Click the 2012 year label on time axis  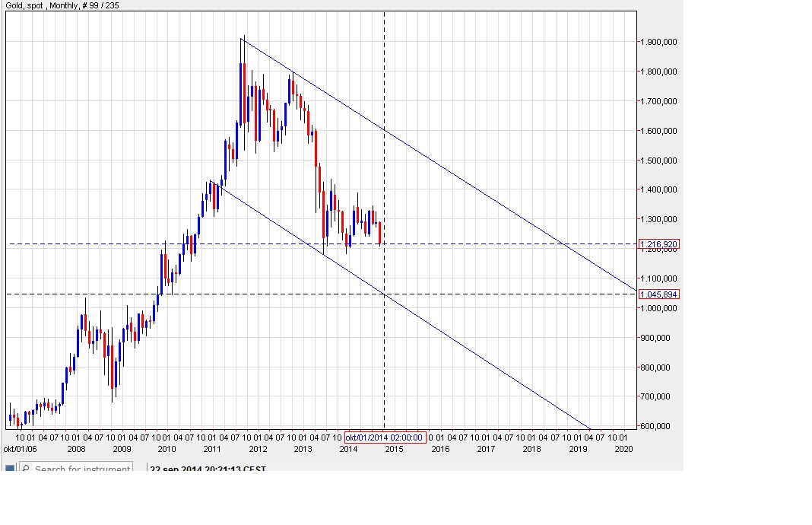[x=258, y=449]
